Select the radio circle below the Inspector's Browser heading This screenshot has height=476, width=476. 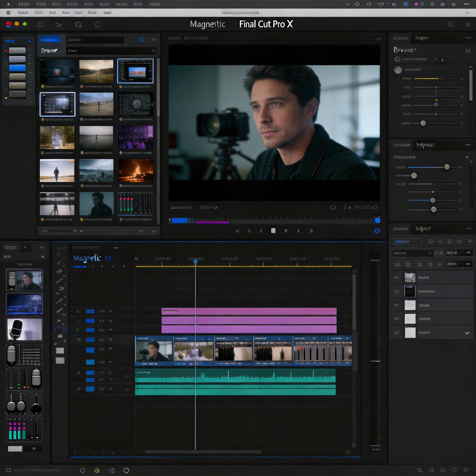(397, 59)
